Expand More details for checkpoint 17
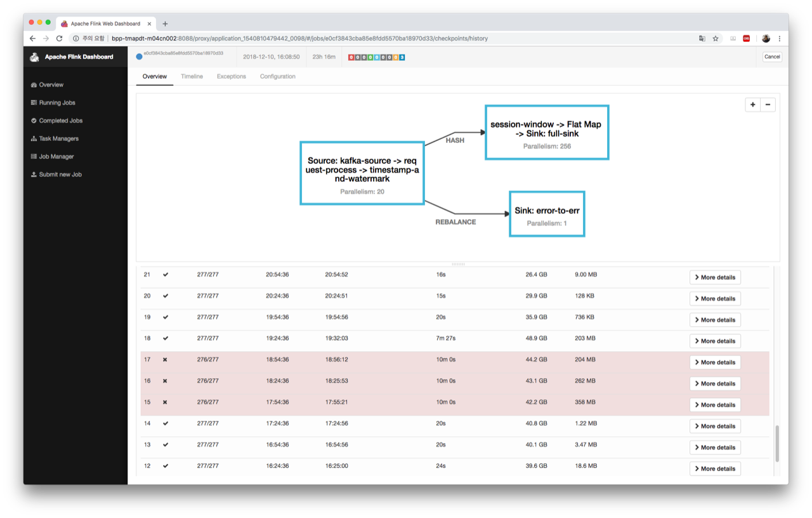The width and height of the screenshot is (812, 518). pos(715,362)
